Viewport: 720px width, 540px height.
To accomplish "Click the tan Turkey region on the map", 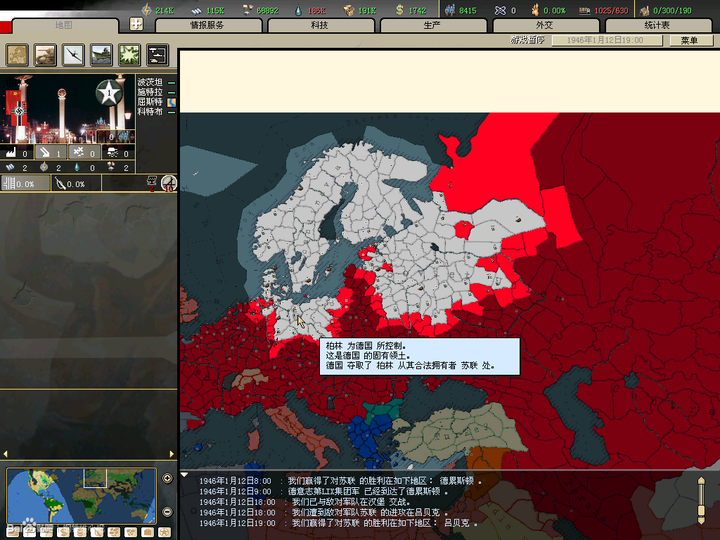I will (459, 432).
